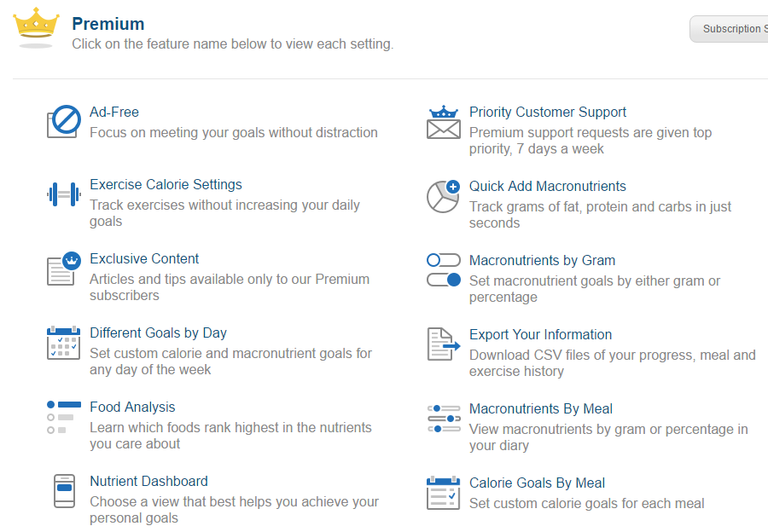
Task: Click the Macronutrients By Meal sliders icon
Action: click(x=444, y=419)
